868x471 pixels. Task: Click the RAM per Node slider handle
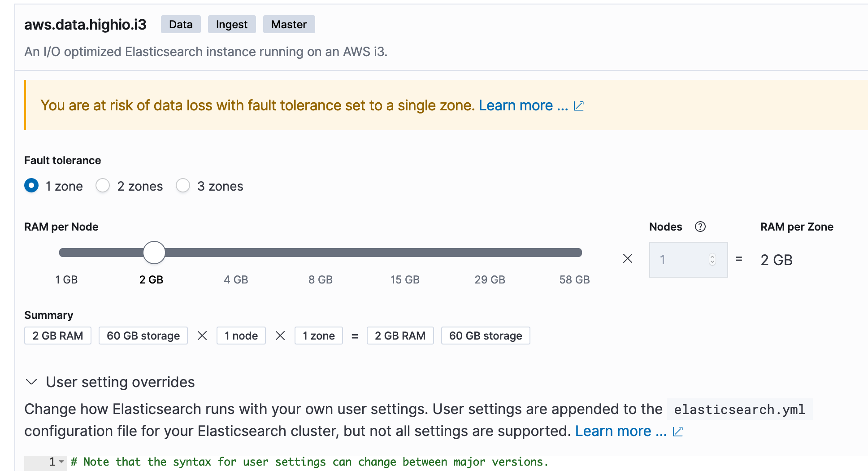154,252
